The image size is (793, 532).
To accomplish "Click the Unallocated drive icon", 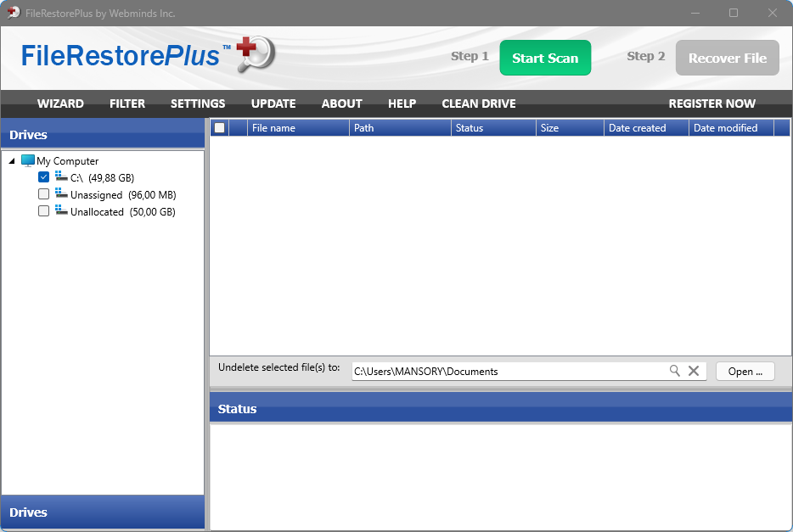I will pos(61,210).
